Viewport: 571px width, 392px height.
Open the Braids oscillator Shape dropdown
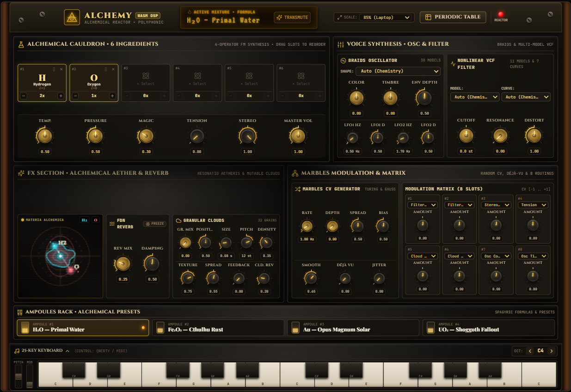[398, 71]
